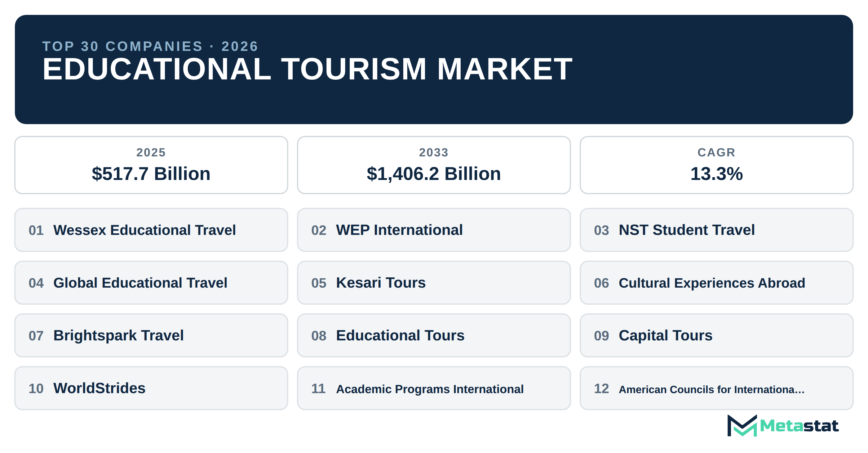Click the Top 30 Companies 2026 subtitle
This screenshot has width=868, height=453.
150,46
